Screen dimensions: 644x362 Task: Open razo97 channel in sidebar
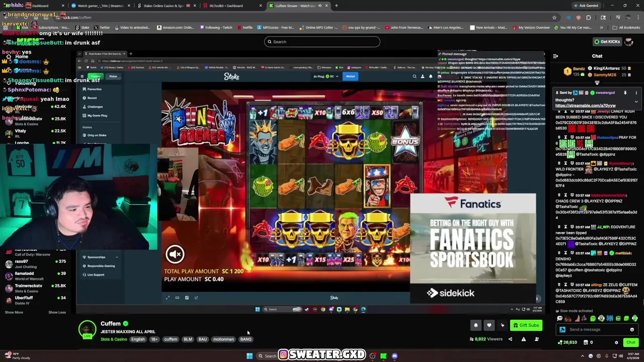[35, 264]
